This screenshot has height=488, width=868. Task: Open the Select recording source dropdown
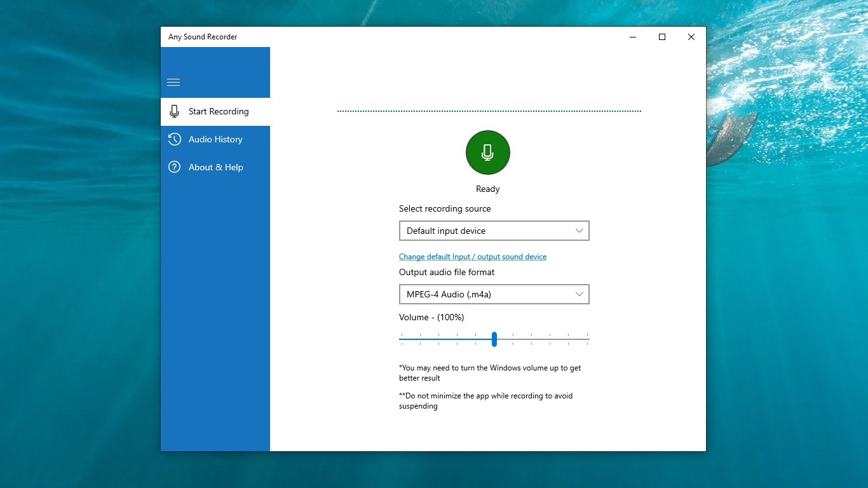pos(494,231)
